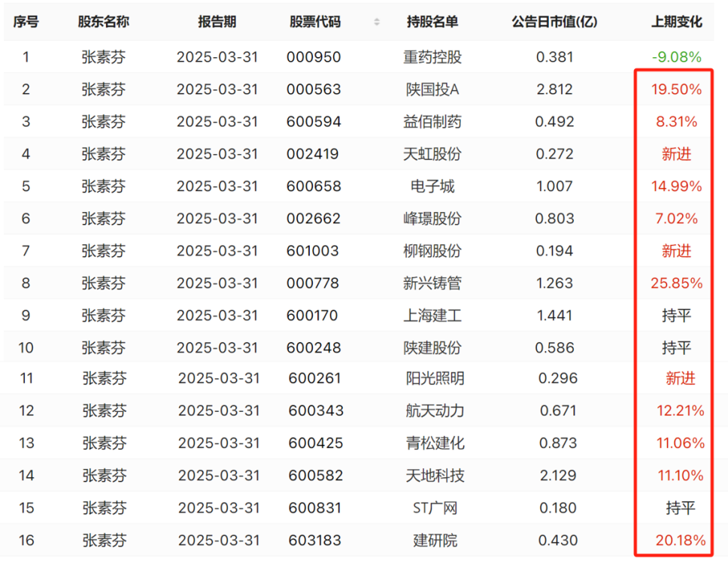Click the 14.99% change value
Image resolution: width=728 pixels, height=563 pixels.
pyautogui.click(x=676, y=186)
